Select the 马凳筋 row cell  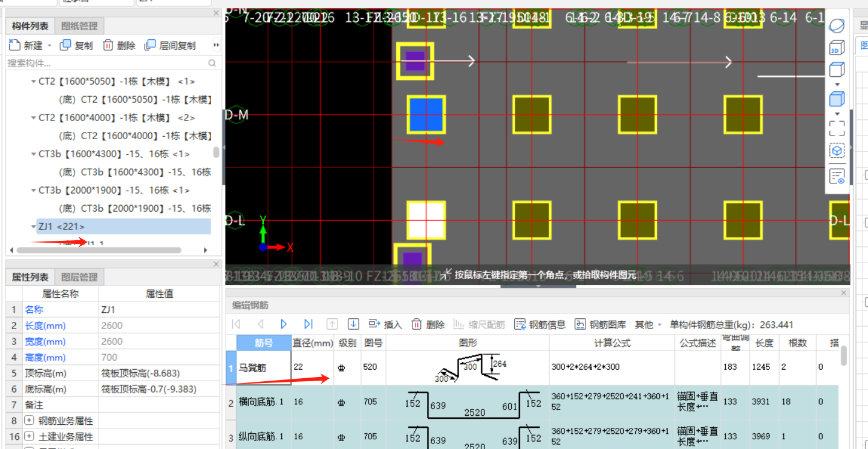coord(264,367)
